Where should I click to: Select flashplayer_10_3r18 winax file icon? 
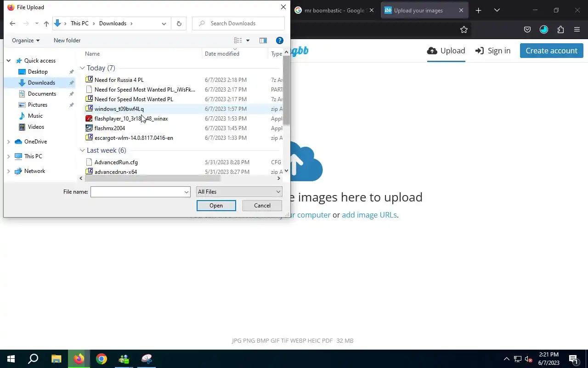[89, 119]
